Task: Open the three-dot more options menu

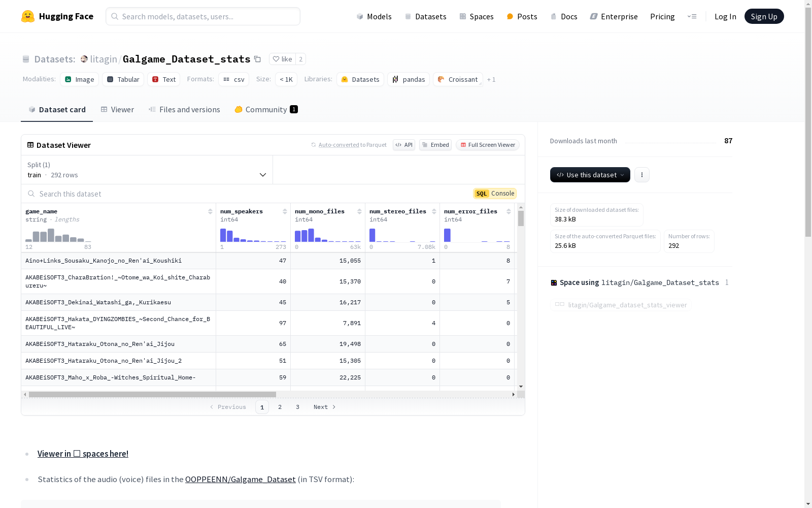Action: (x=642, y=175)
